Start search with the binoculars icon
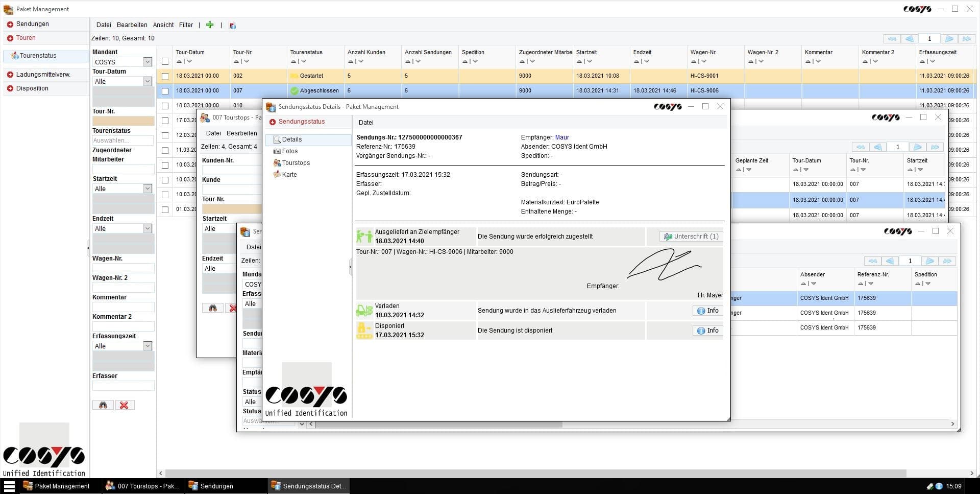 pos(103,405)
